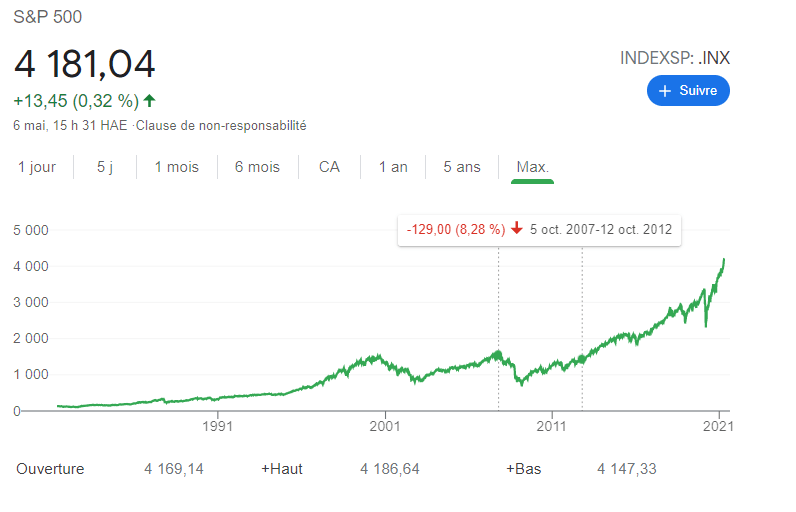Click the plus icon in Suivre button
The image size is (796, 512).
click(x=666, y=91)
